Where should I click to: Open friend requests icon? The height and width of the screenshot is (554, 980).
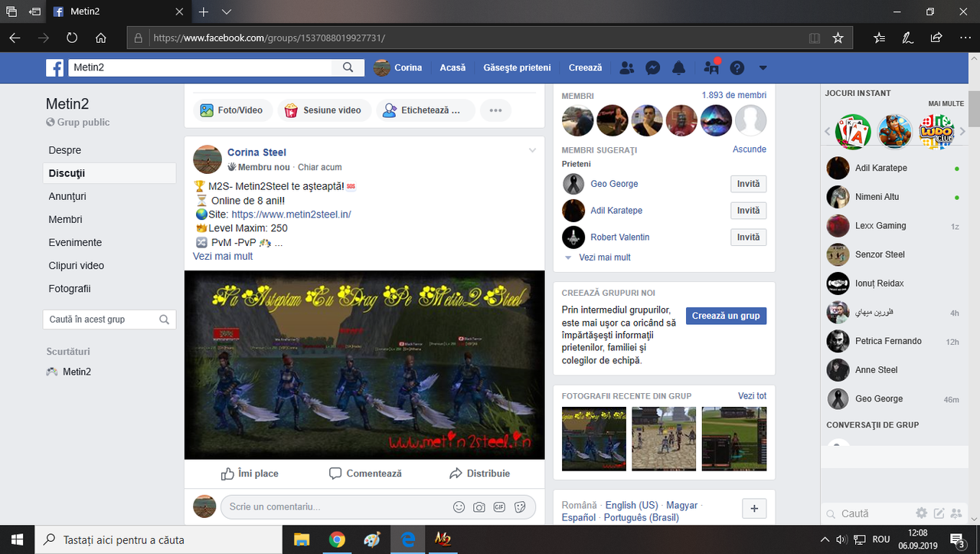tap(627, 67)
